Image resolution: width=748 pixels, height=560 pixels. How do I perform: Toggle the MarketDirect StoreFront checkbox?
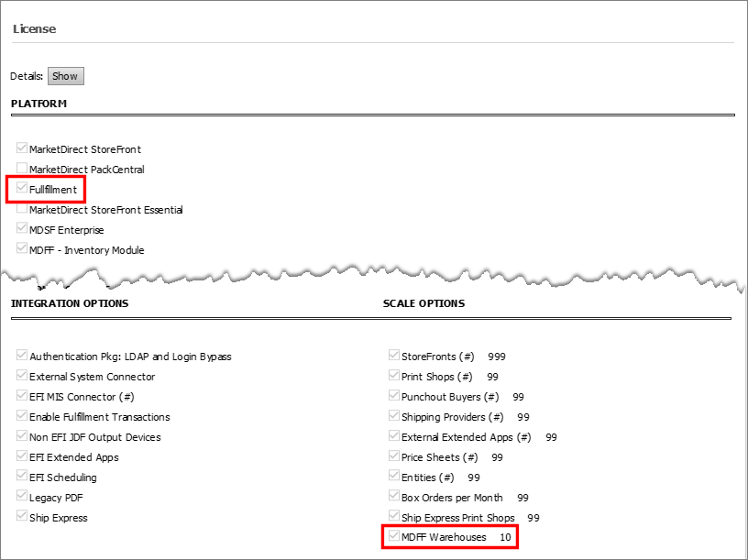click(x=21, y=148)
